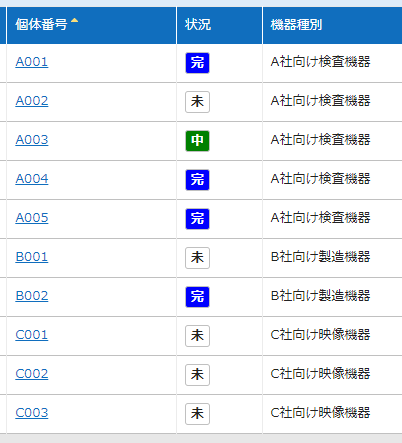The width and height of the screenshot is (402, 443).
Task: Select the B社向け製造機器 cell in row B001
Action: point(320,257)
